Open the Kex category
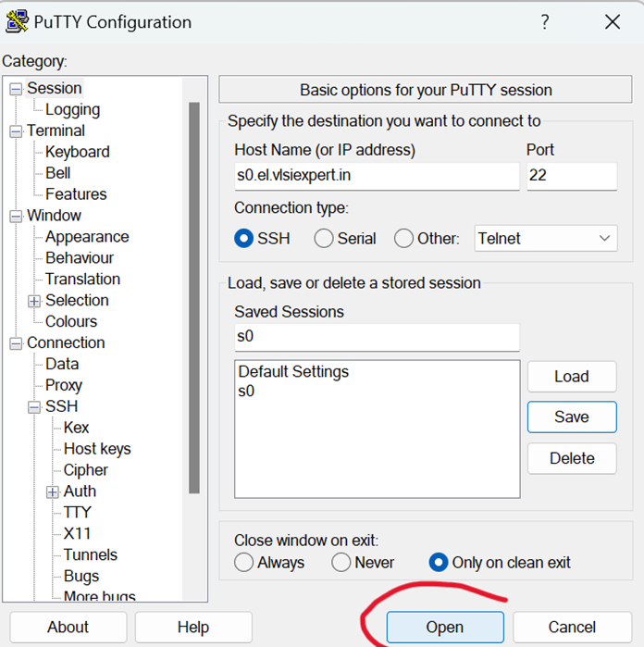The height and width of the screenshot is (647, 644). (76, 428)
